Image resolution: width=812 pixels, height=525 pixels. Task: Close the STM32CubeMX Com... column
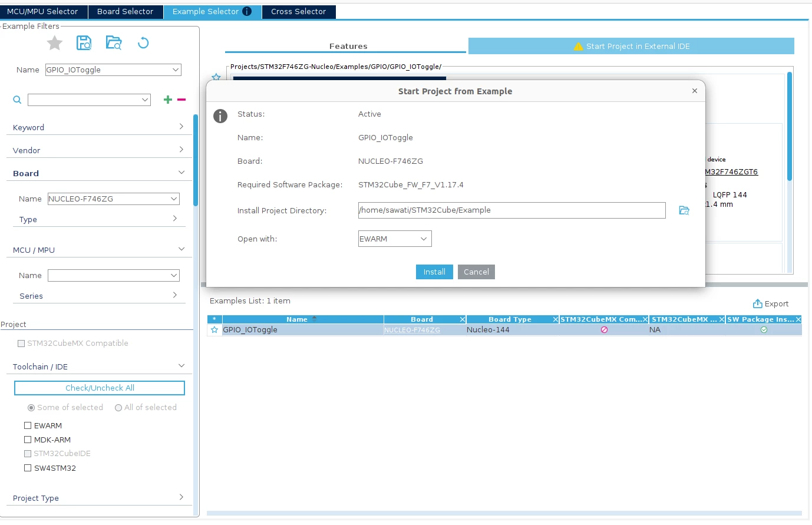[x=645, y=319]
